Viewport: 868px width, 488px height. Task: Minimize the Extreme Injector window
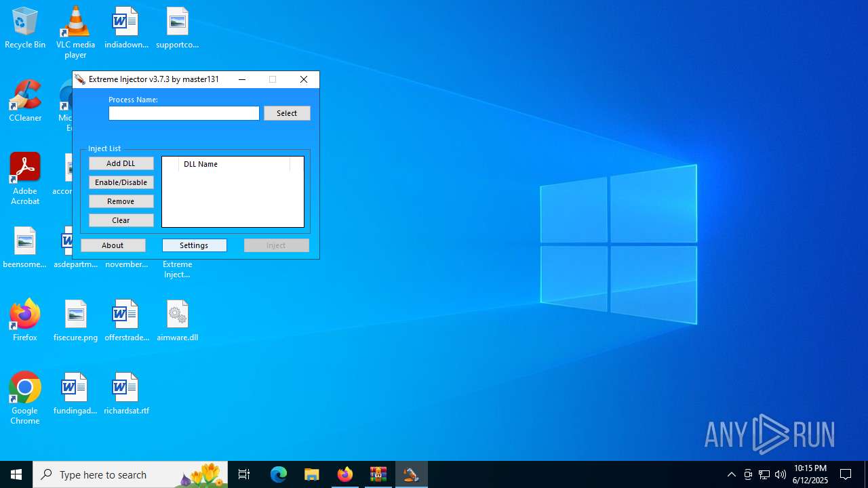[242, 79]
